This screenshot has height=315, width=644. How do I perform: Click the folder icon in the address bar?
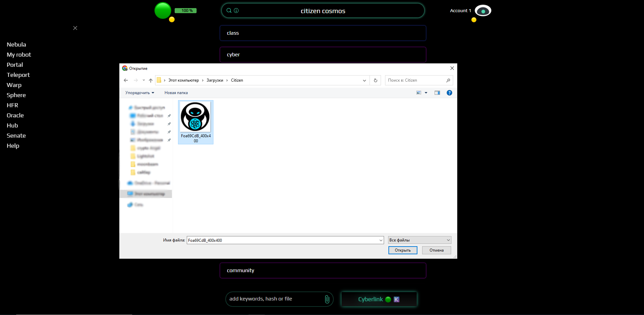159,80
